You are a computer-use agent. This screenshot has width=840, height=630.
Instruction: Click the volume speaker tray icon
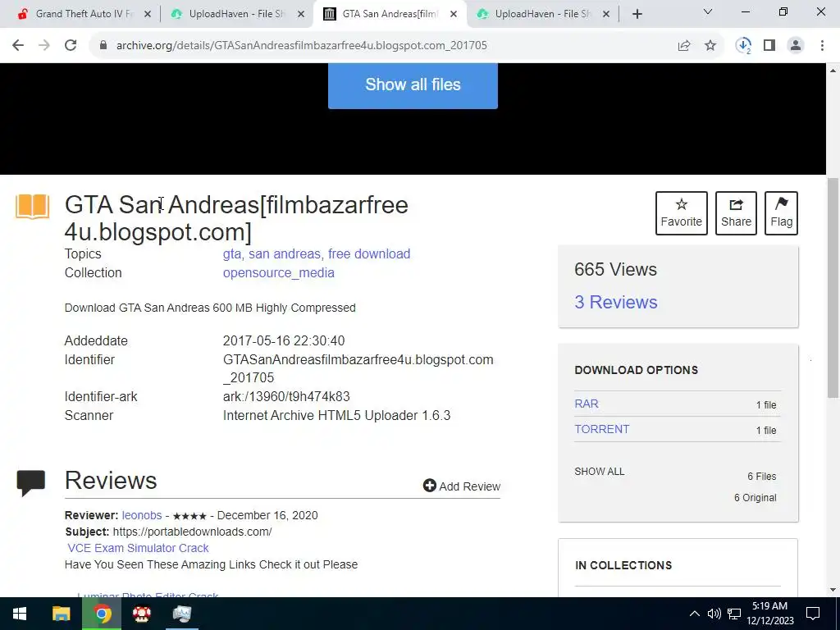coord(714,614)
